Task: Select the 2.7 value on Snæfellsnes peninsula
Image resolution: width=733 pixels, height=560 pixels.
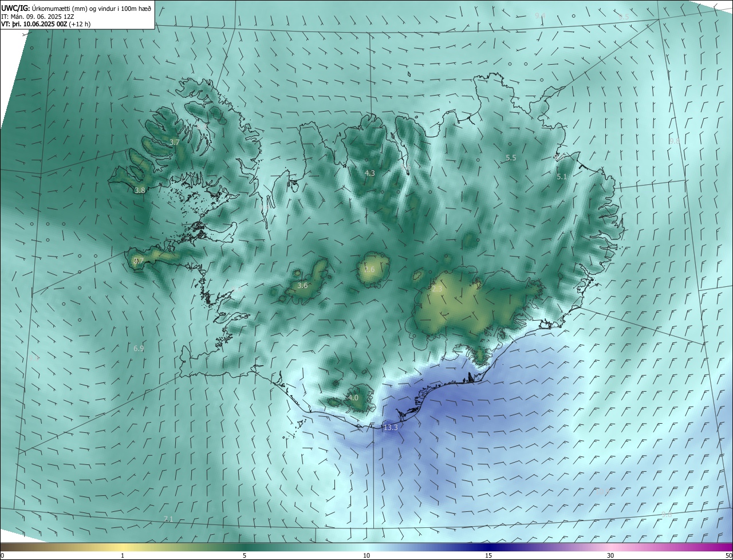Action: 139,261
